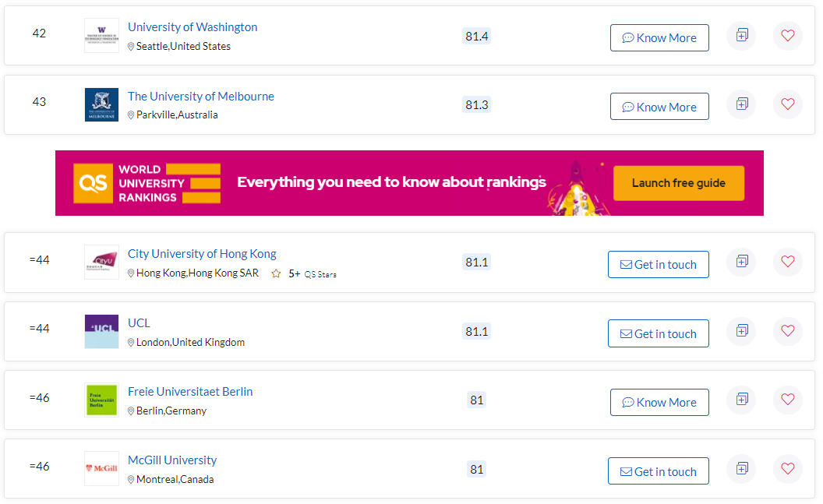The width and height of the screenshot is (823, 504).
Task: Click Get in touch for UCL
Action: pos(659,333)
